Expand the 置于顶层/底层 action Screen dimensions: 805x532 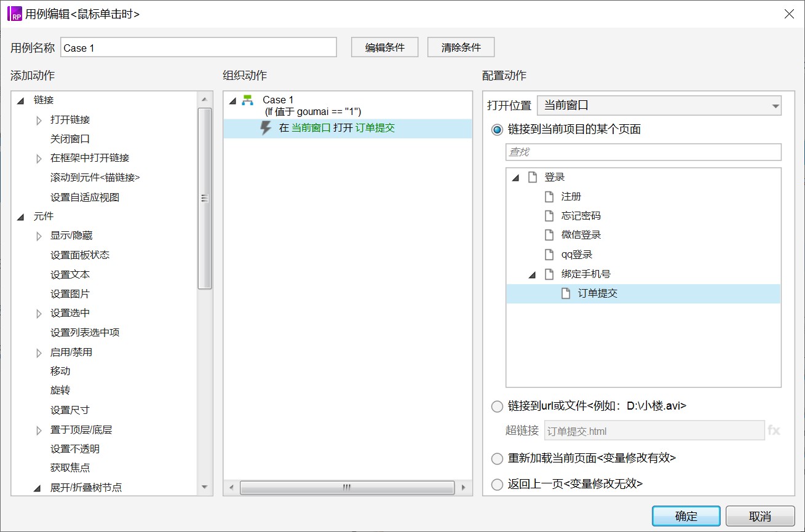39,431
